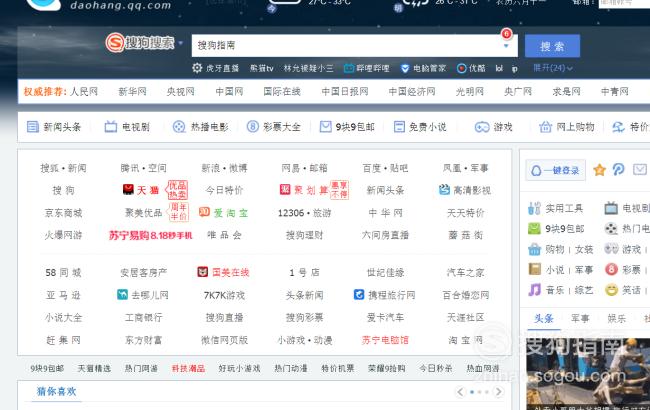Open the 彩票大全 lottery icon

tap(252, 126)
